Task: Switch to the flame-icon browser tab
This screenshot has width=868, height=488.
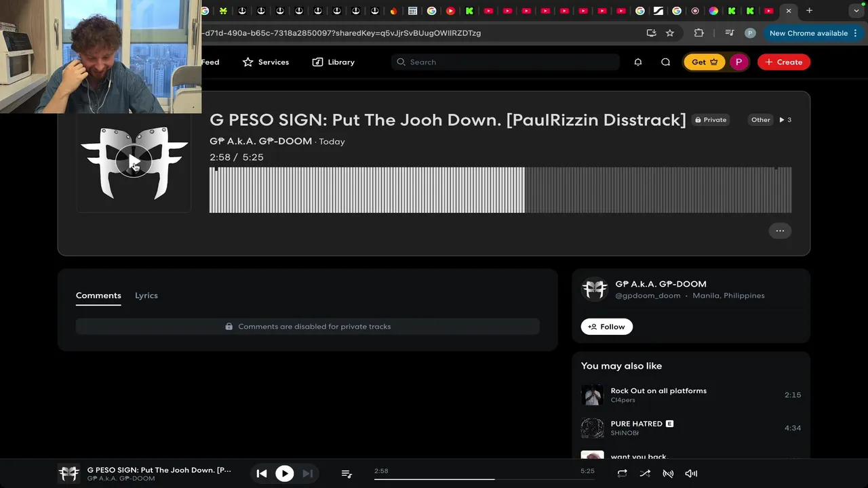Action: (393, 11)
